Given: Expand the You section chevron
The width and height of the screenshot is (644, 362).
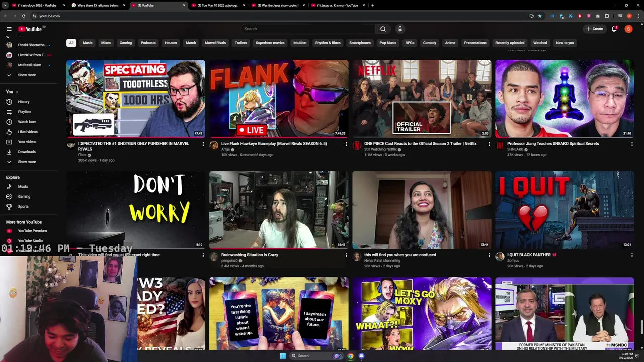Looking at the screenshot, I should 17,92.
